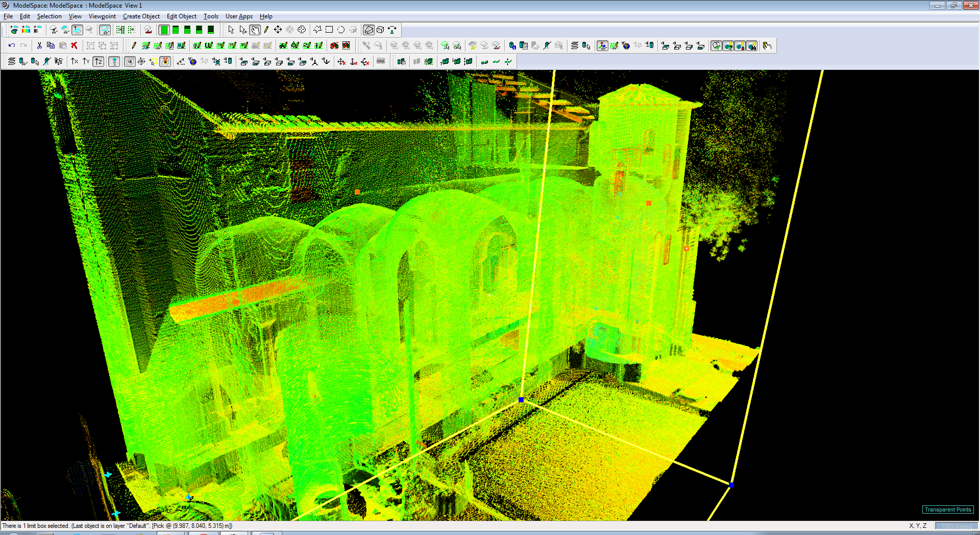Image resolution: width=980 pixels, height=535 pixels.
Task: Click the red X Delete icon
Action: coord(75,45)
